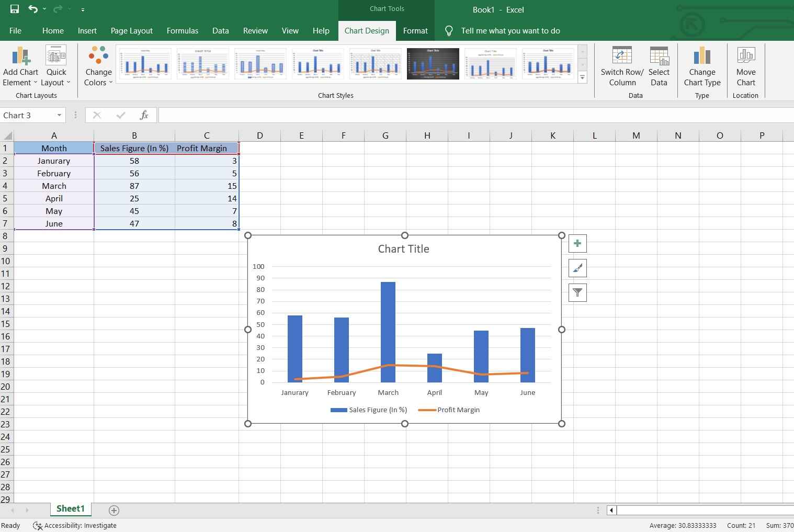Click into the formula bar
The width and height of the screenshot is (794, 532).
click(x=476, y=115)
